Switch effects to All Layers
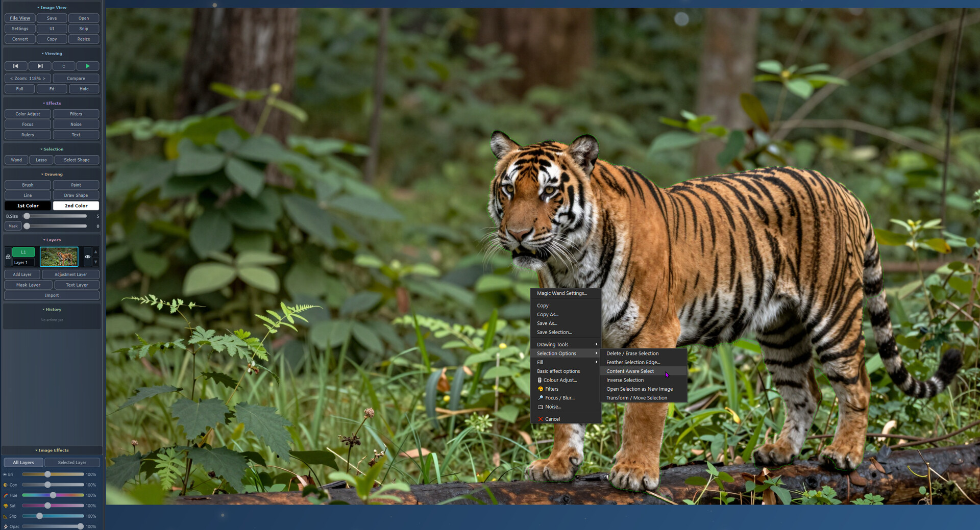Image resolution: width=980 pixels, height=530 pixels. tap(23, 463)
